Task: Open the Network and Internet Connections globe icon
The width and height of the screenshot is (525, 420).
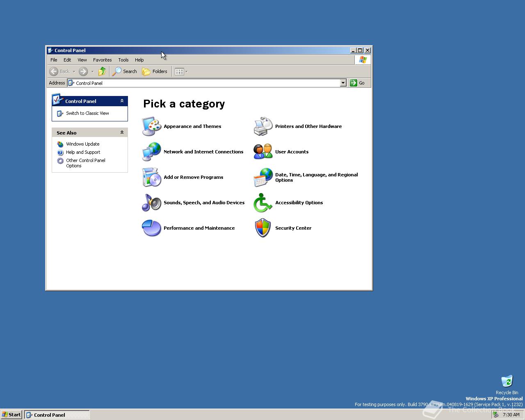Action: 152,152
